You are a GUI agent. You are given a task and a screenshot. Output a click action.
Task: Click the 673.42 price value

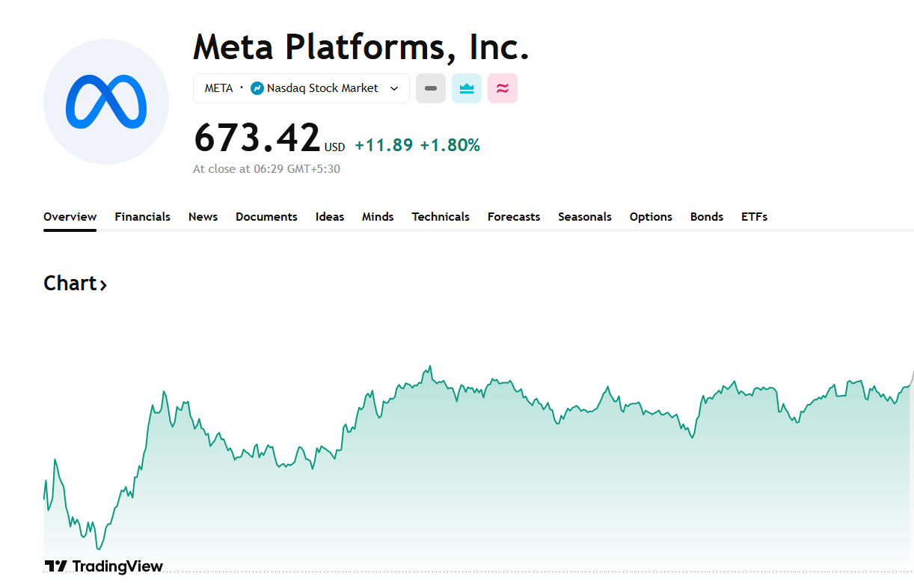coord(257,138)
